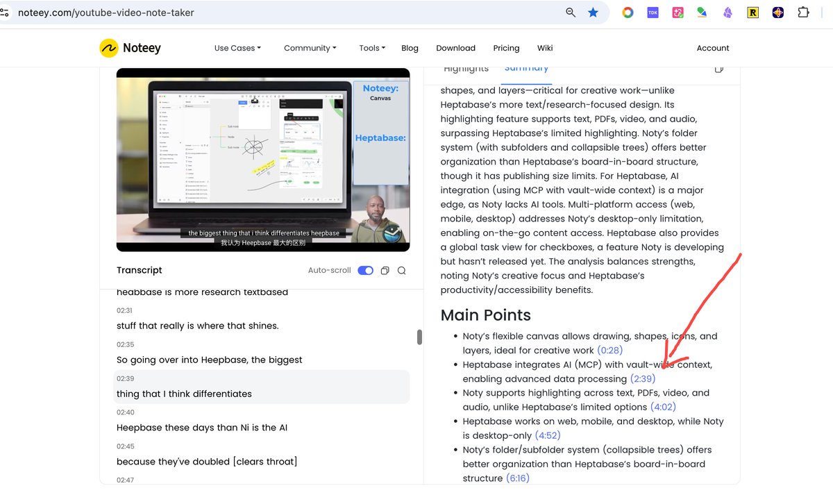Open the colorful ring extension icon

coord(628,12)
